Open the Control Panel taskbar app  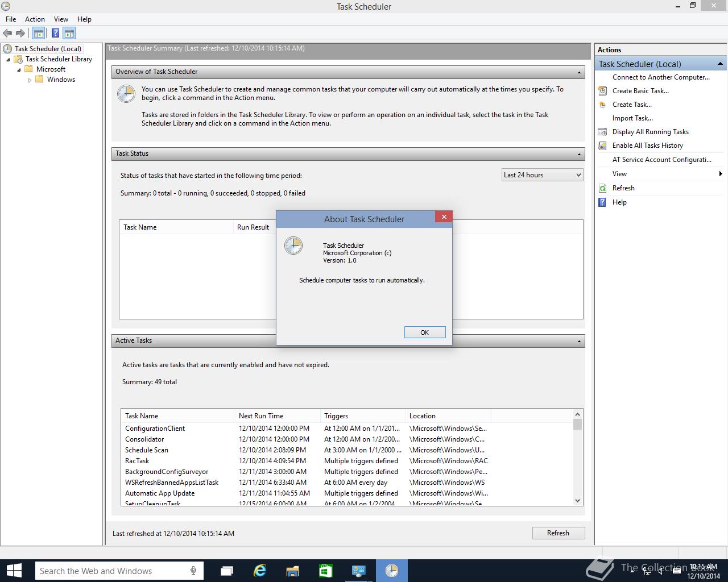(358, 571)
